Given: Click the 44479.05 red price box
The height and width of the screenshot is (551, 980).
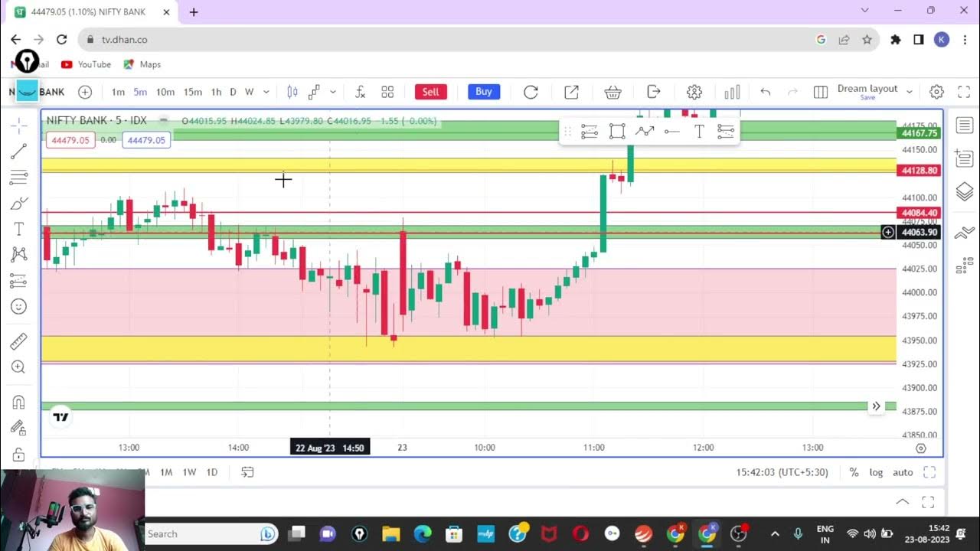Looking at the screenshot, I should coord(70,140).
